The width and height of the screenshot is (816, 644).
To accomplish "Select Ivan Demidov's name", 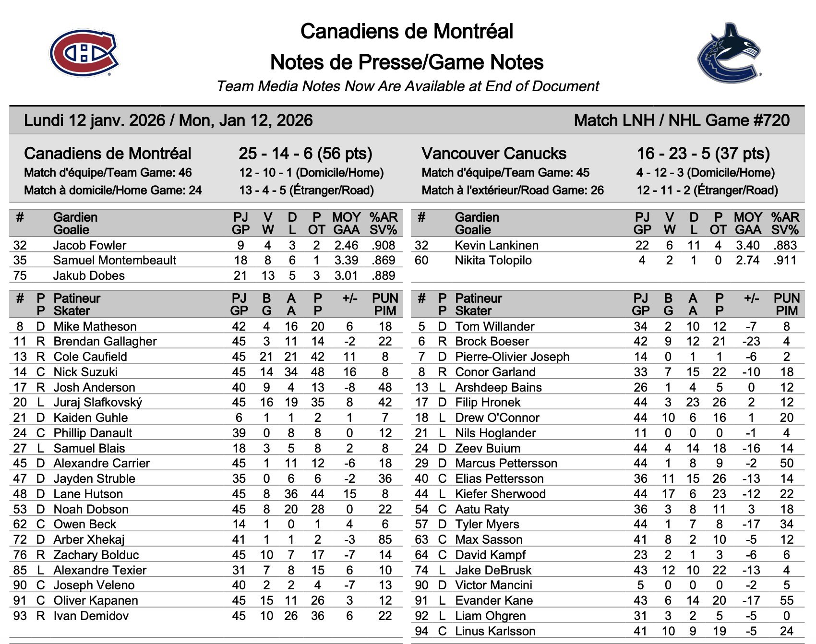I will coord(91,616).
